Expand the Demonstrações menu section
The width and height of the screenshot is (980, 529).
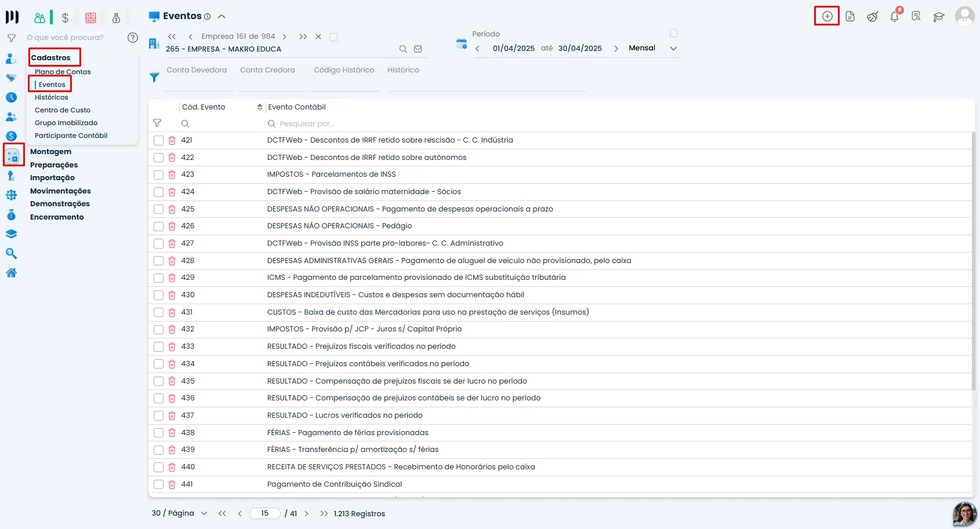pos(60,204)
